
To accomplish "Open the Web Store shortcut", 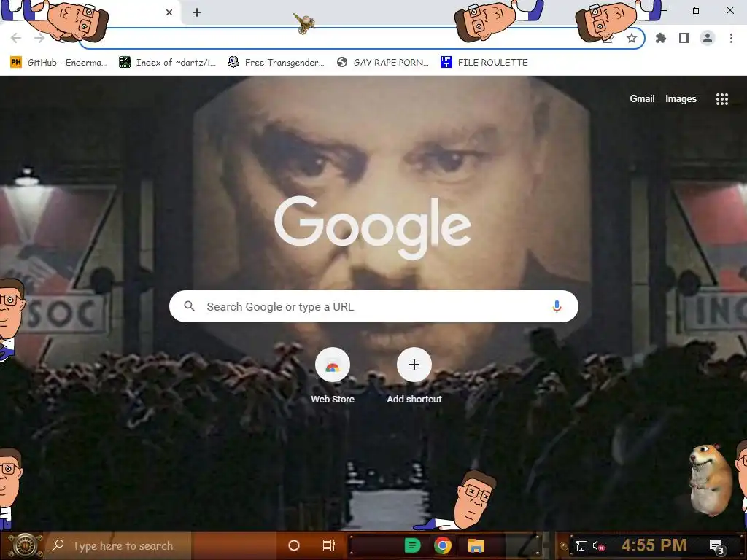I will pos(333,376).
